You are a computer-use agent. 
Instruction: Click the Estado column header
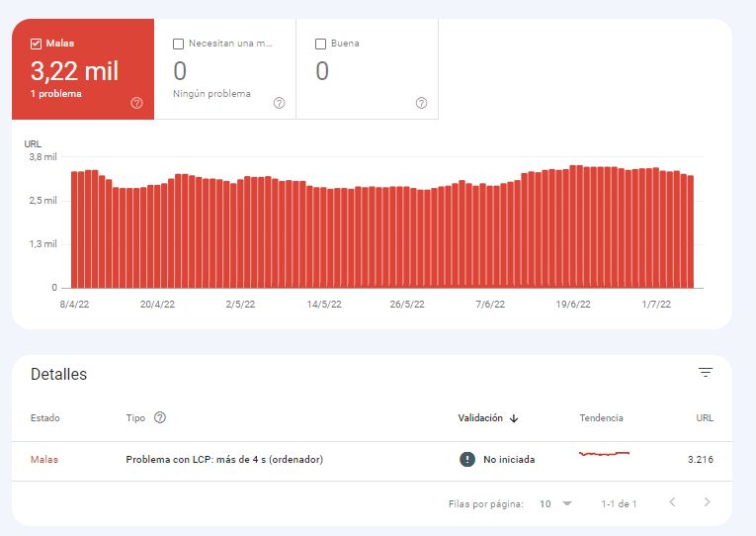[44, 418]
